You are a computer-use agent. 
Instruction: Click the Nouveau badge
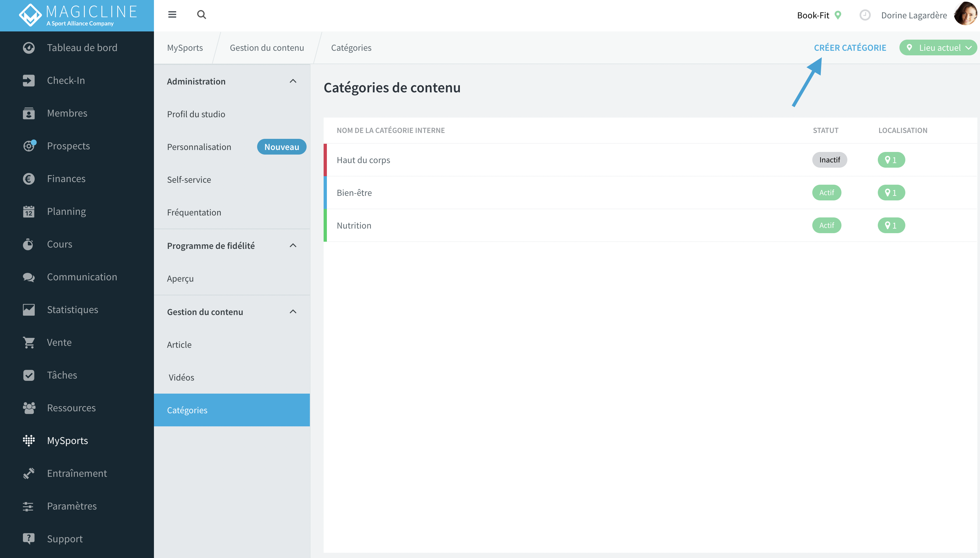coord(281,147)
